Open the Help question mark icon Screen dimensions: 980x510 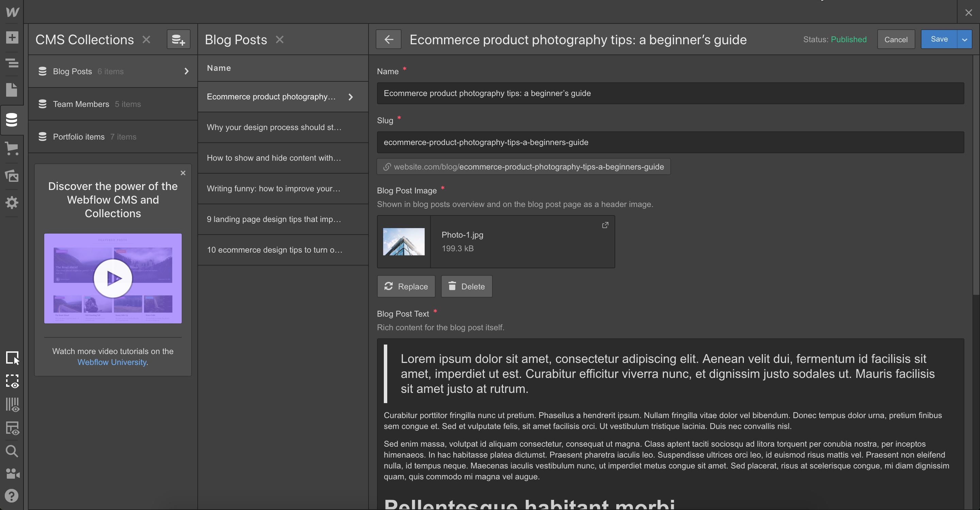(x=12, y=496)
